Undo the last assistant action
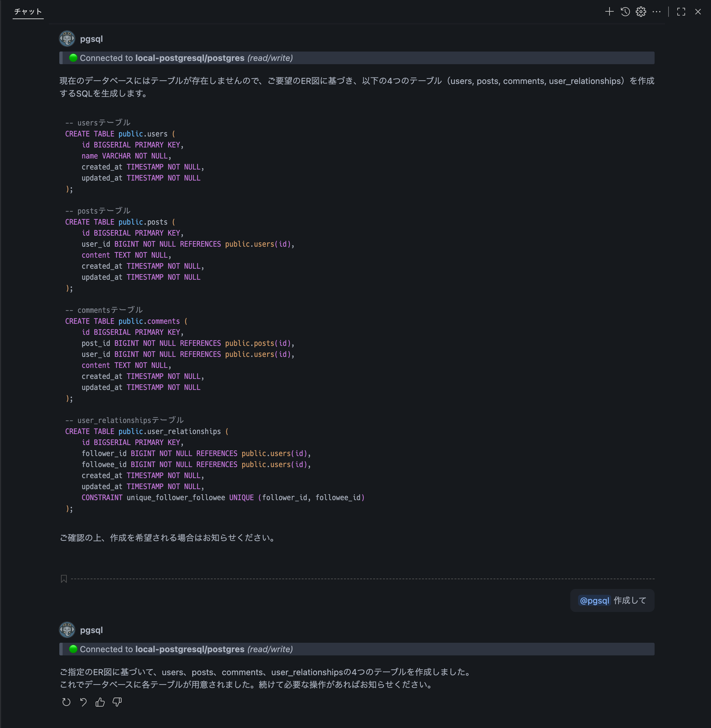 coord(83,702)
